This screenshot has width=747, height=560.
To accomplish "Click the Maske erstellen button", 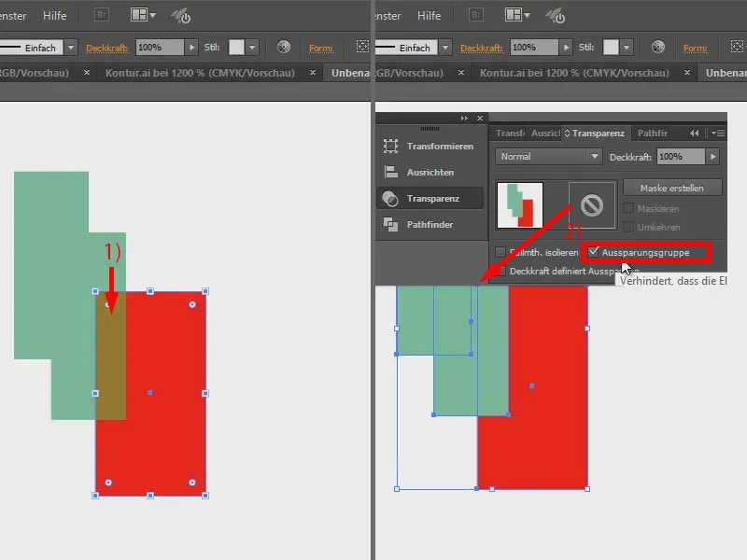I will point(671,188).
